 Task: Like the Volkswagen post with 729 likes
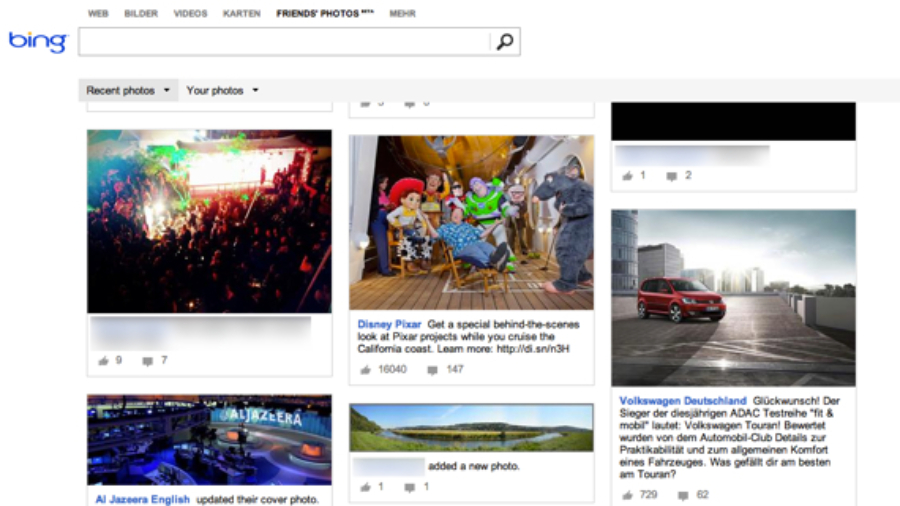click(627, 495)
